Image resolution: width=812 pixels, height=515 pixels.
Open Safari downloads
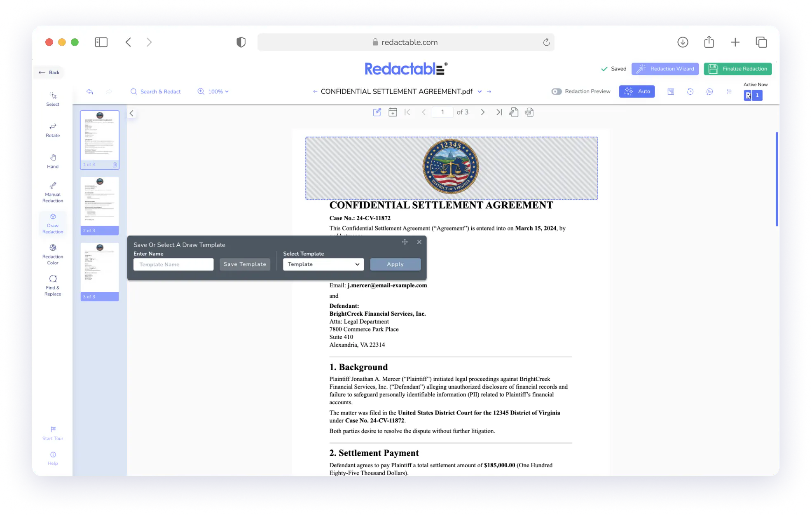point(683,42)
